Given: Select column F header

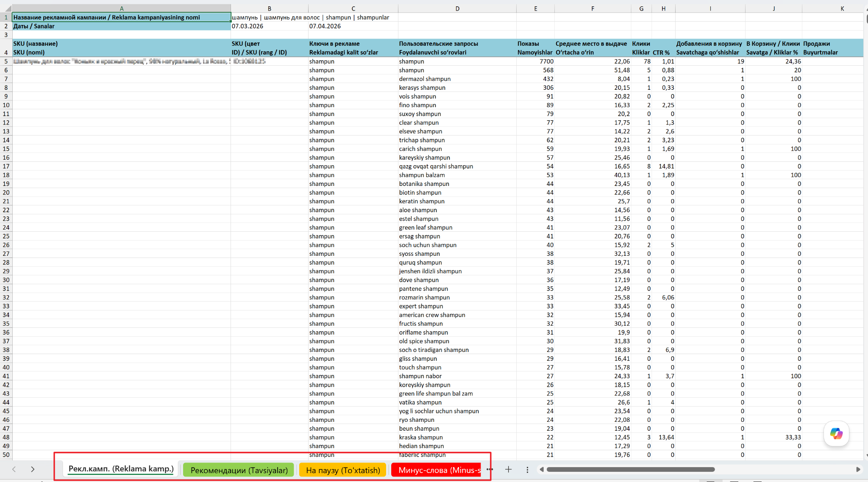Looking at the screenshot, I should [x=593, y=8].
